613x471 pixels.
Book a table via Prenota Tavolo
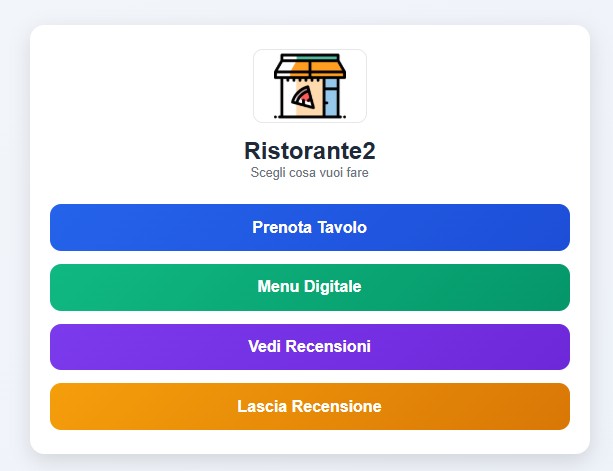click(x=309, y=227)
